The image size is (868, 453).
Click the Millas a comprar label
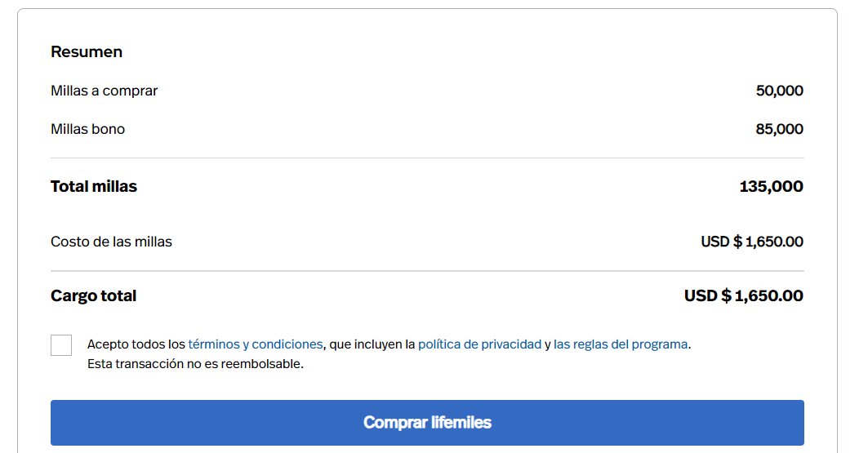pyautogui.click(x=104, y=91)
